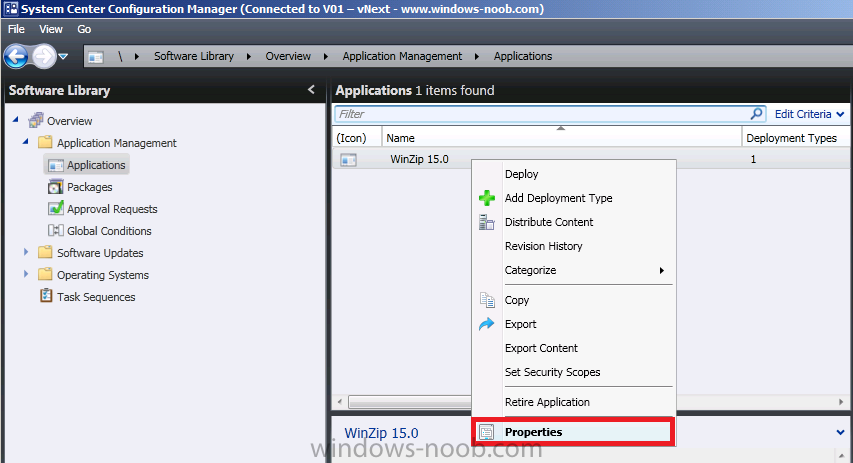Click the Copy documents icon

pos(487,300)
